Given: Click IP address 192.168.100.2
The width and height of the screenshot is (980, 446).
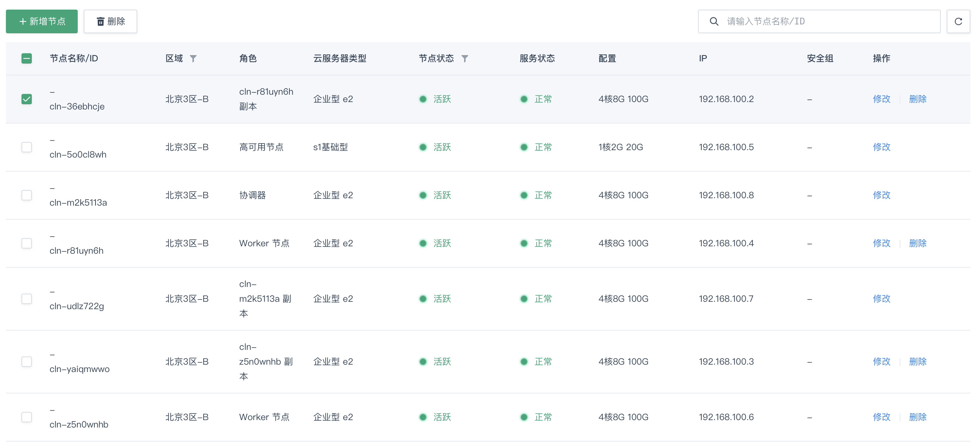Looking at the screenshot, I should 726,99.
